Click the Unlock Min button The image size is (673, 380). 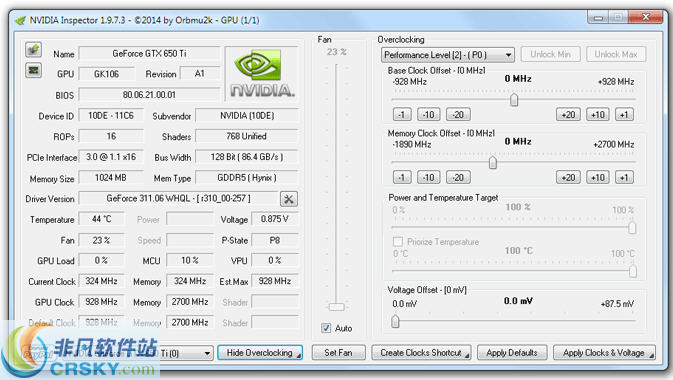click(550, 55)
